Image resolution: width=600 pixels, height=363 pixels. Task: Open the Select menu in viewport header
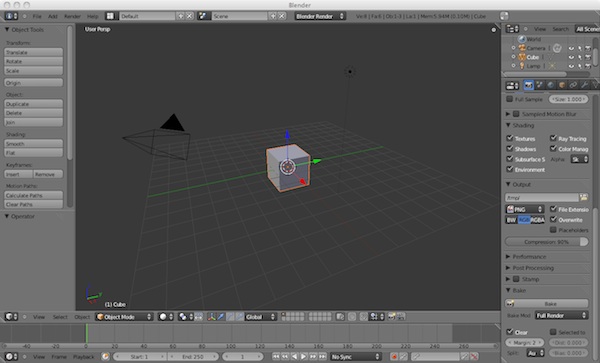point(60,317)
